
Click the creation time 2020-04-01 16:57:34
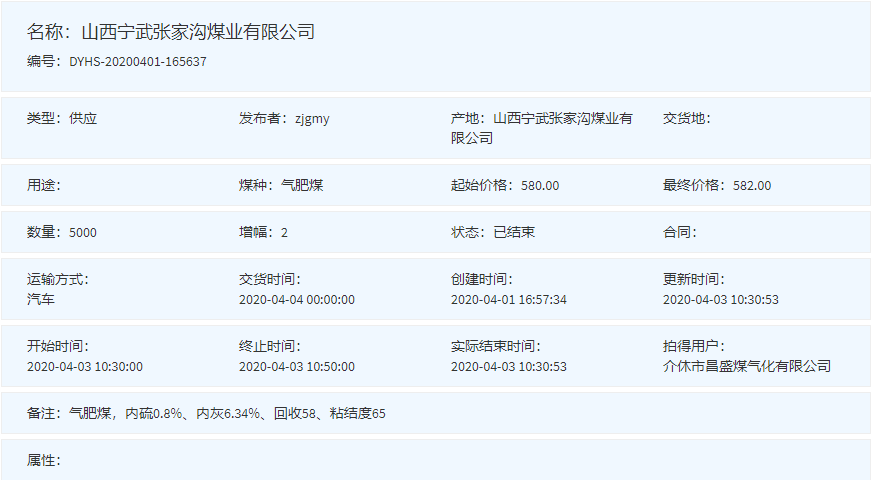509,299
